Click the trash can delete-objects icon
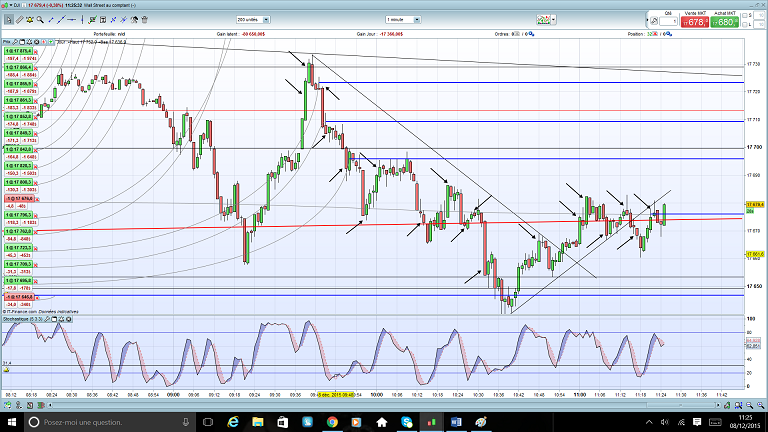The width and height of the screenshot is (768, 432). tap(144, 20)
